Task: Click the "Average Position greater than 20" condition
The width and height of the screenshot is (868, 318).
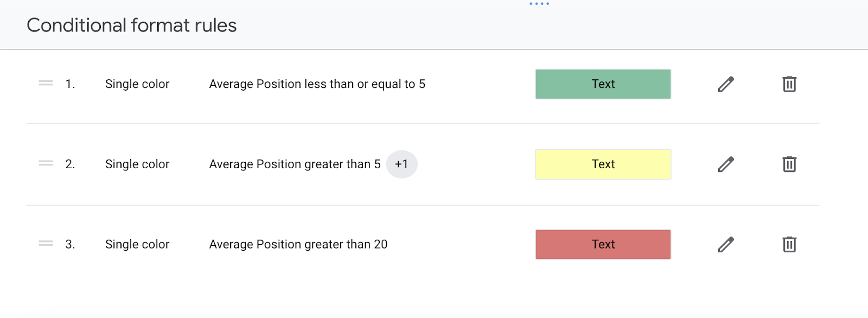Action: pyautogui.click(x=298, y=244)
